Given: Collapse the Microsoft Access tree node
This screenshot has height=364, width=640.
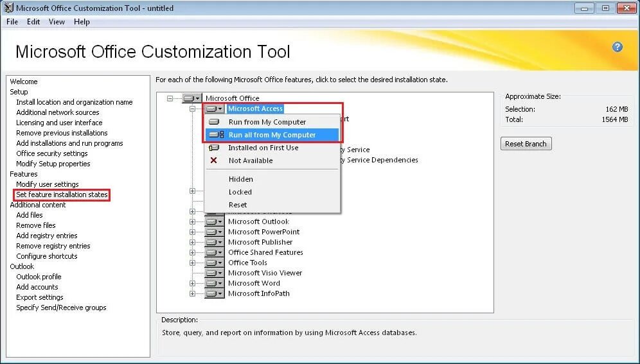Looking at the screenshot, I should coord(192,109).
